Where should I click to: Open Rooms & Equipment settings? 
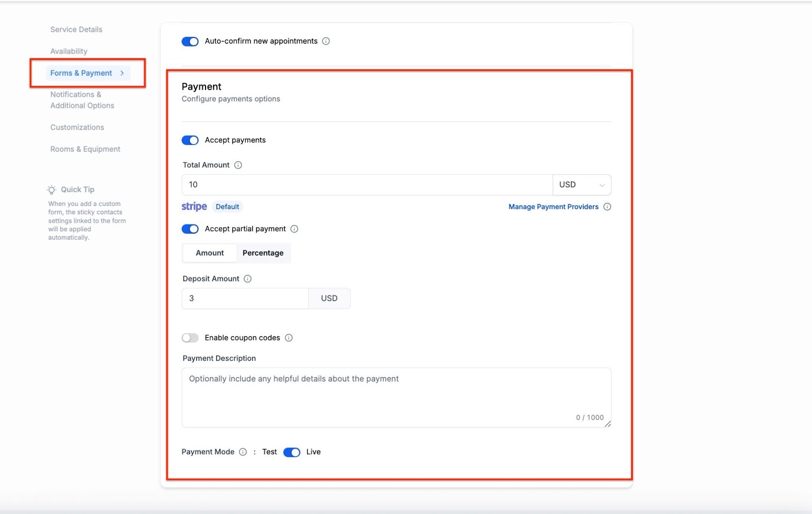(x=85, y=149)
